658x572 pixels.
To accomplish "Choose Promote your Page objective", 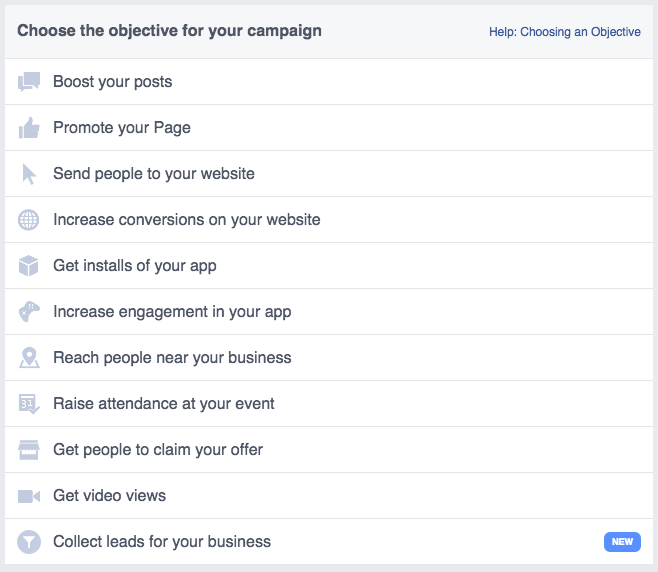I will (121, 128).
